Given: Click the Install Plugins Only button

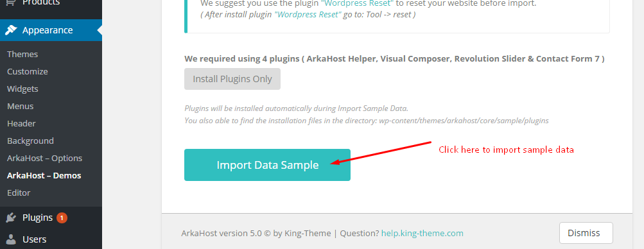Looking at the screenshot, I should [232, 79].
